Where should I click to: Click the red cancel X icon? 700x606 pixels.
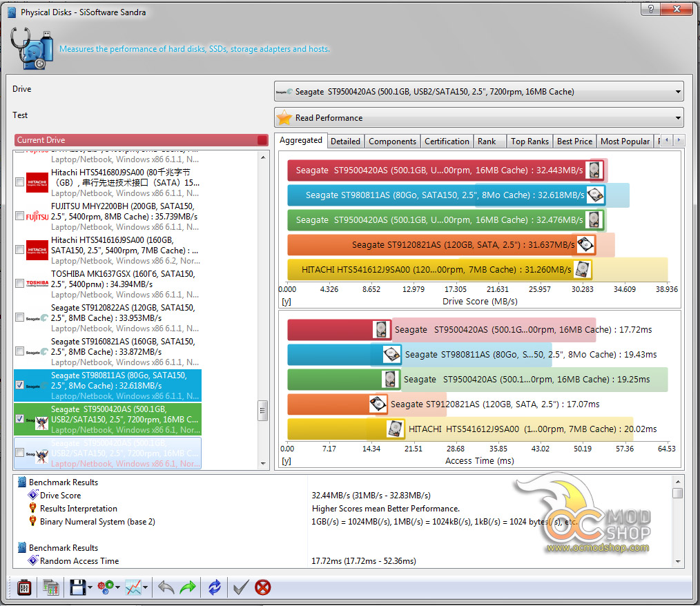pos(263,587)
